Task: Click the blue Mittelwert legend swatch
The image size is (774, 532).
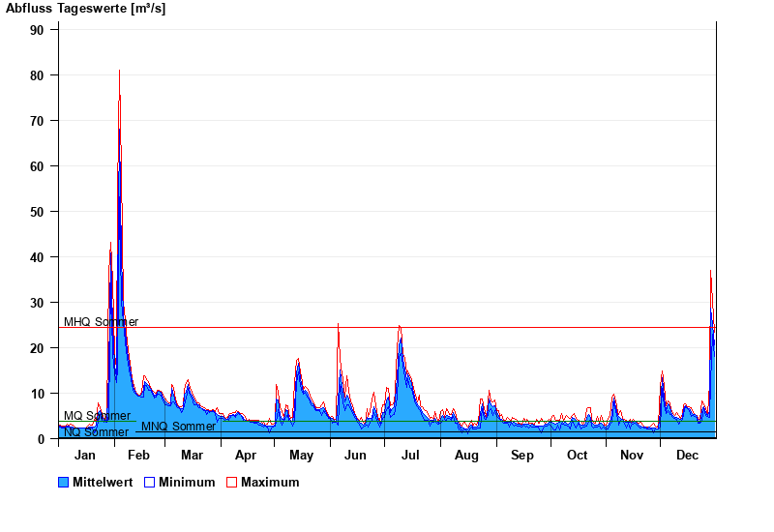Action: [64, 483]
